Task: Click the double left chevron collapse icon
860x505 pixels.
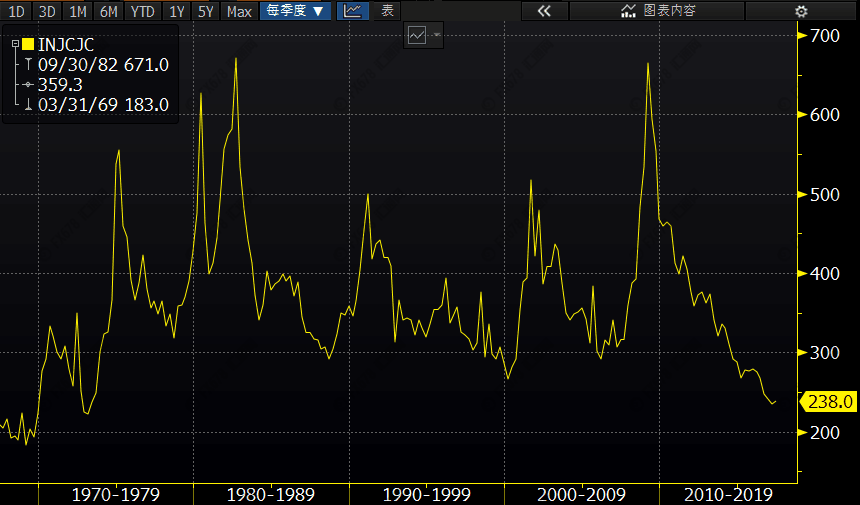Action: (x=544, y=11)
